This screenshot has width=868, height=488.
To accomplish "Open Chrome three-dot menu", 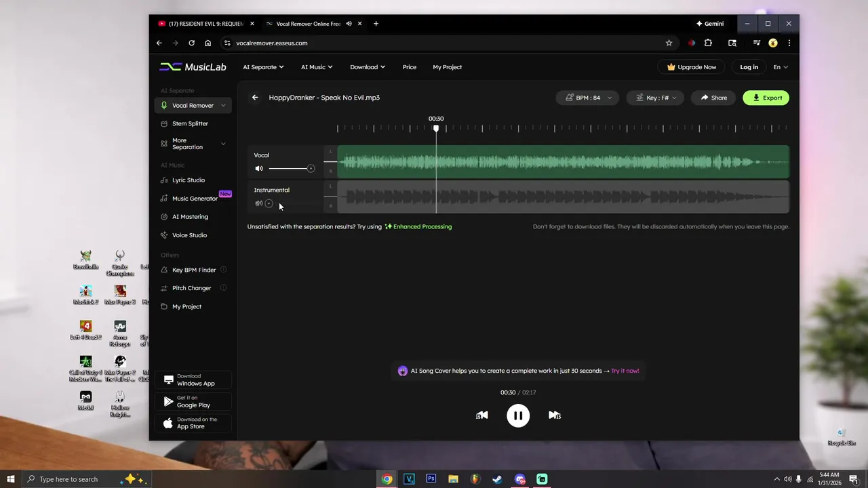I will pos(789,43).
